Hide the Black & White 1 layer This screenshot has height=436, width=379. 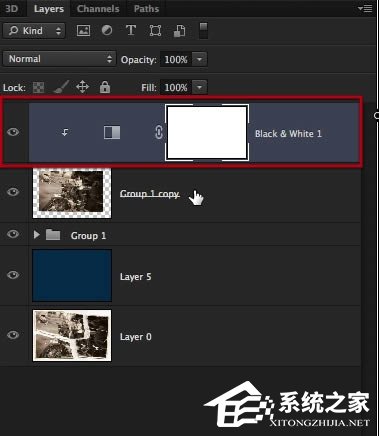tap(13, 132)
